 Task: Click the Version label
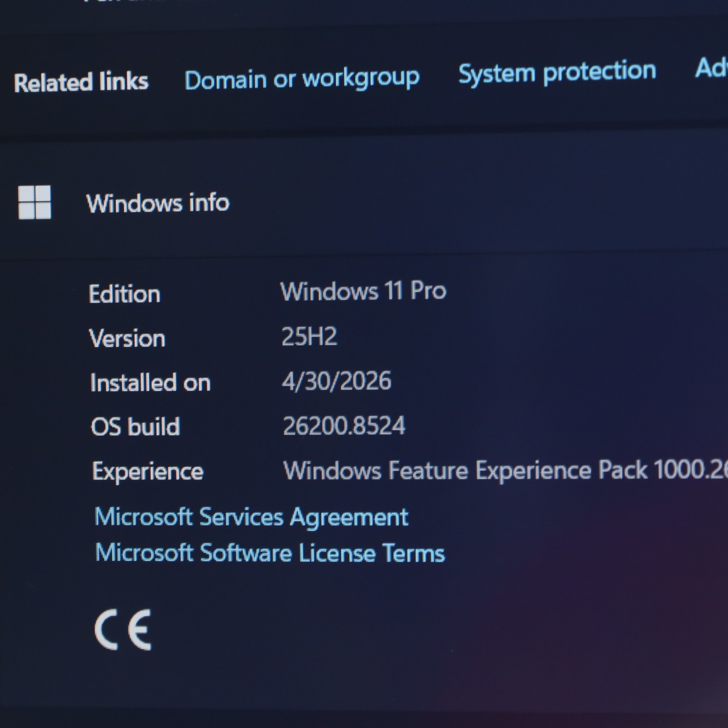[x=127, y=339]
